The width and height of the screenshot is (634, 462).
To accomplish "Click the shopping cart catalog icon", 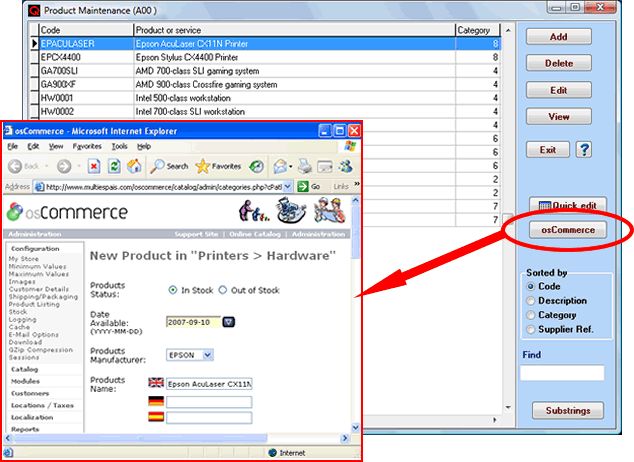I will pyautogui.click(x=291, y=210).
